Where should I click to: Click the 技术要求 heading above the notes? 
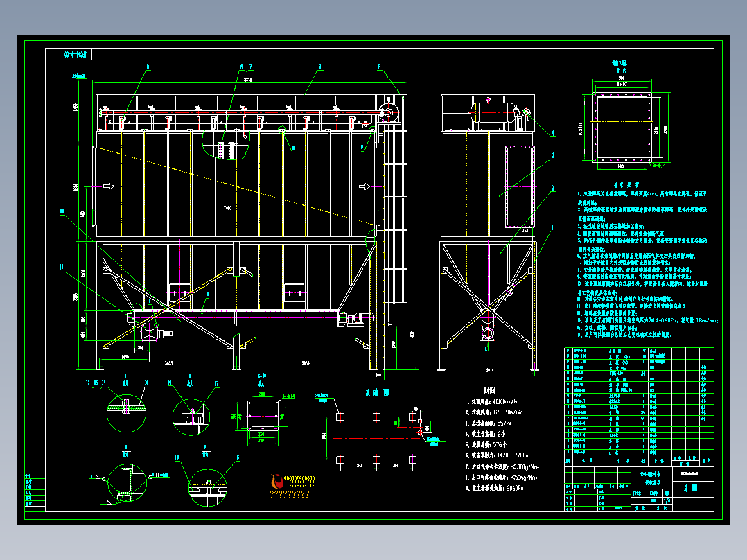tap(626, 184)
